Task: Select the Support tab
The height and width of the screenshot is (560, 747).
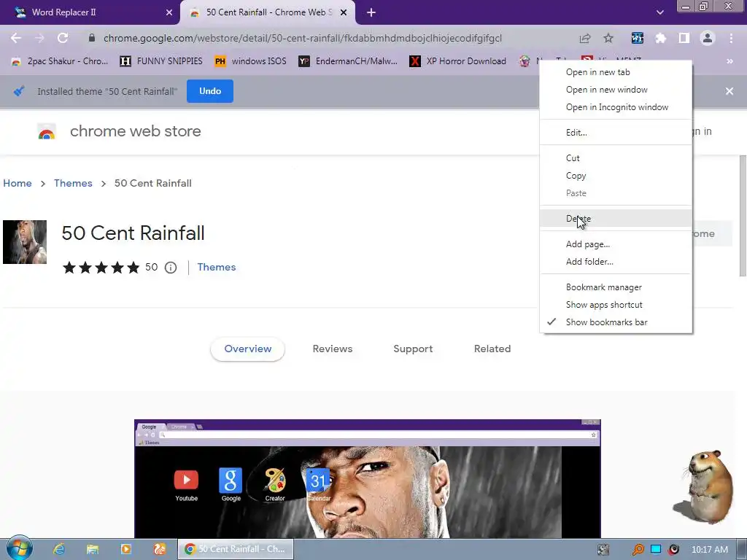Action: pyautogui.click(x=413, y=349)
